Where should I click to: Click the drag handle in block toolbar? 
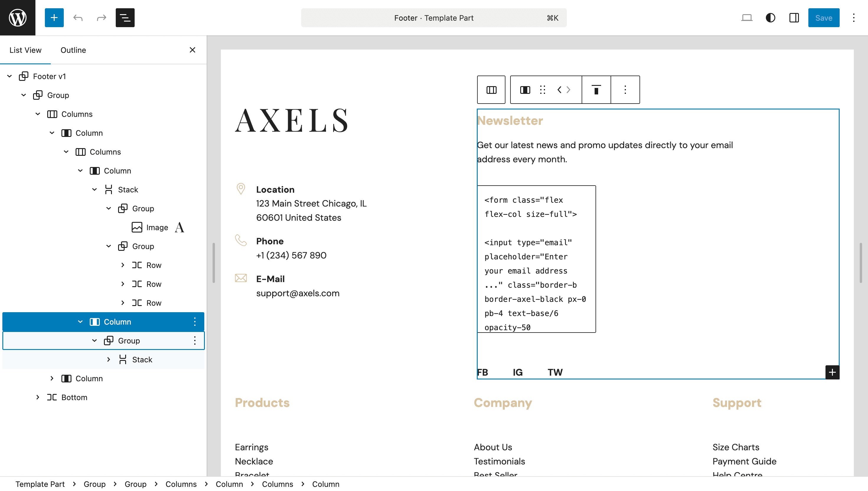[x=542, y=90]
